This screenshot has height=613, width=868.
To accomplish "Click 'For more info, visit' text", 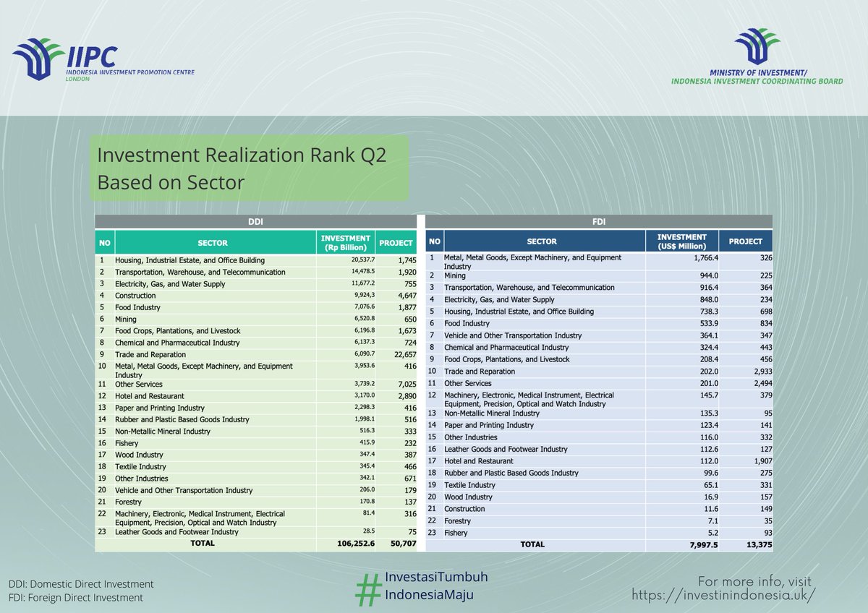I will pyautogui.click(x=754, y=581).
